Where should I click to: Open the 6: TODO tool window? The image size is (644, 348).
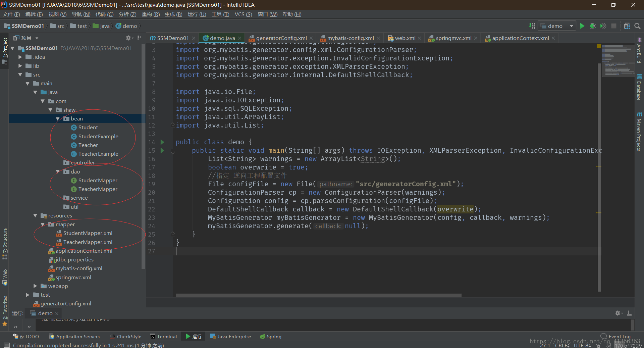(26, 337)
